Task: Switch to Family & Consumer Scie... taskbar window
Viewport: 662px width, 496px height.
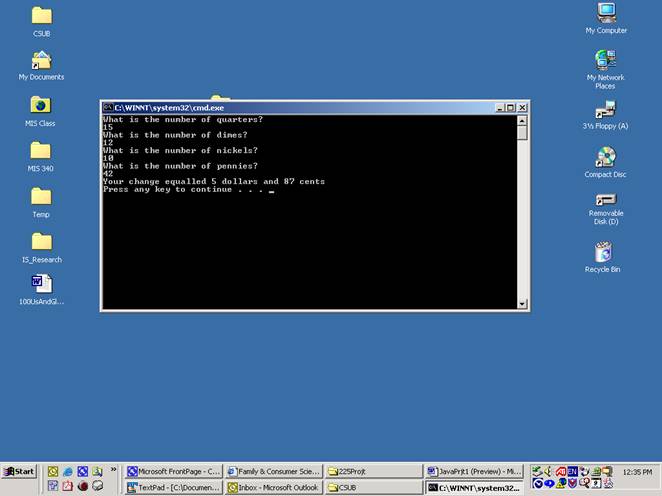Action: click(274, 472)
